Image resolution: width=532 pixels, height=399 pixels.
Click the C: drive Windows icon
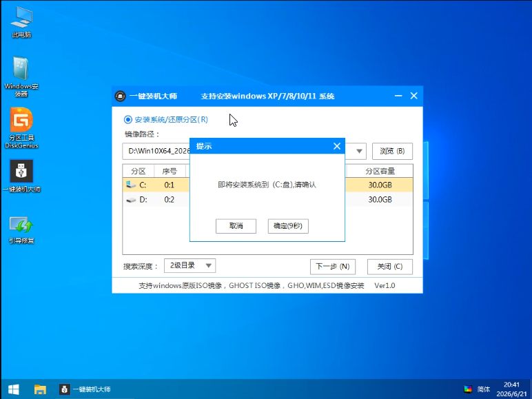click(131, 185)
